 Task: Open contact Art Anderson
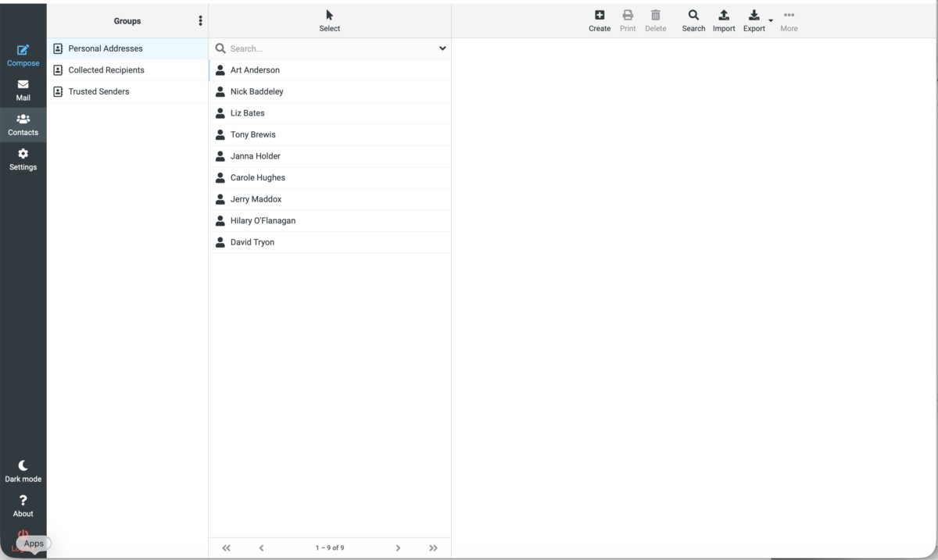330,70
